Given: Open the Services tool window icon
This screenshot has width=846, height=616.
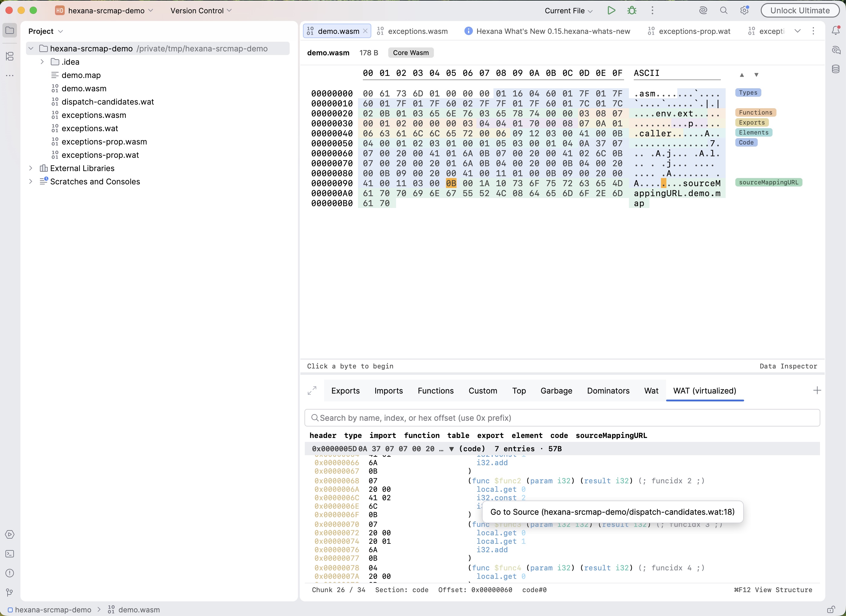Looking at the screenshot, I should tap(10, 534).
